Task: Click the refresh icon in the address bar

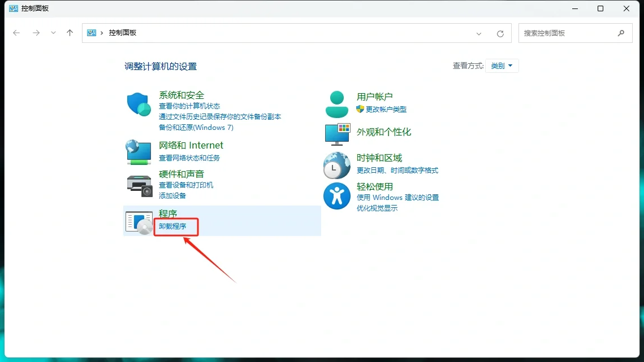Action: [x=500, y=33]
